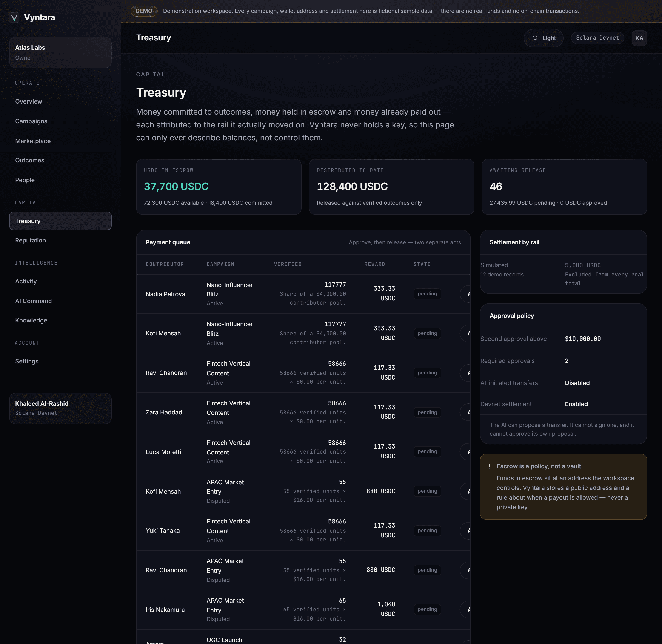Click the Vyntara logo icon
The height and width of the screenshot is (644, 662).
pos(14,17)
